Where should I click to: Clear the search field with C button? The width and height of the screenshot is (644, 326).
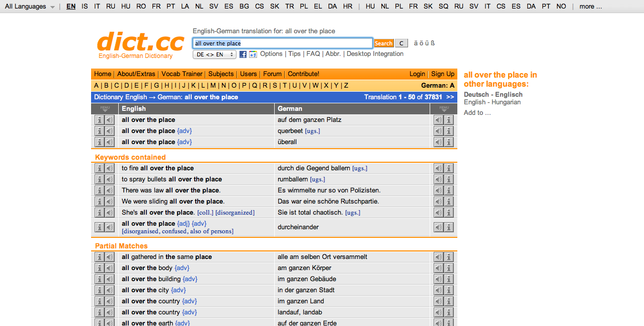point(401,43)
